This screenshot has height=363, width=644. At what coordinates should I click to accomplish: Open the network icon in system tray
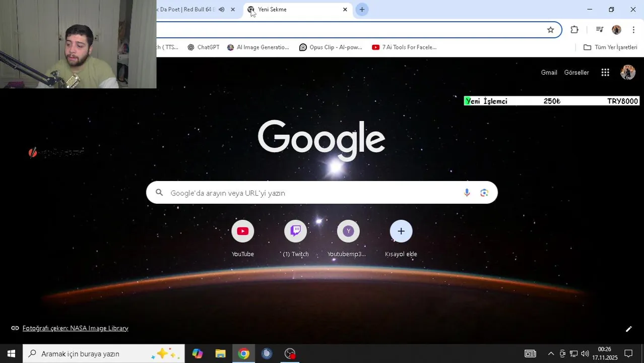click(573, 354)
